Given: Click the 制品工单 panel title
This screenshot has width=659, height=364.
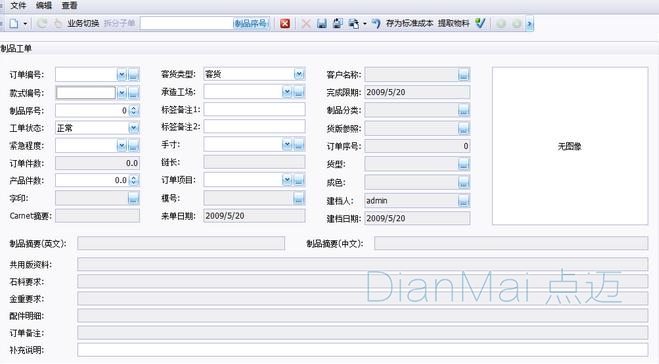Looking at the screenshot, I should 16,49.
